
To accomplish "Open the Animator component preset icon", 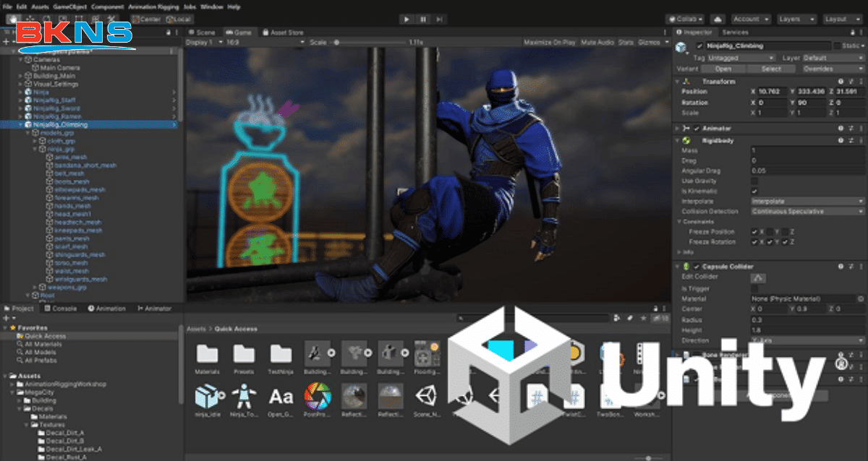I will point(851,128).
